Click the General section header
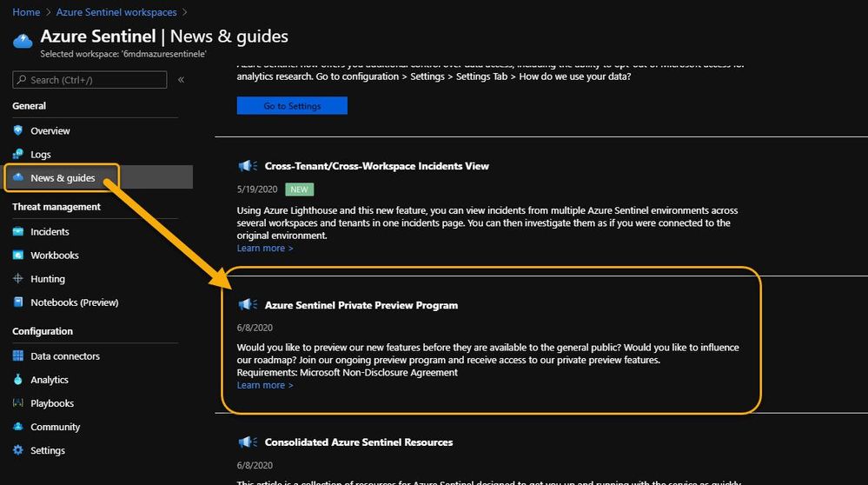Image resolution: width=868 pixels, height=485 pixels. pyautogui.click(x=30, y=106)
